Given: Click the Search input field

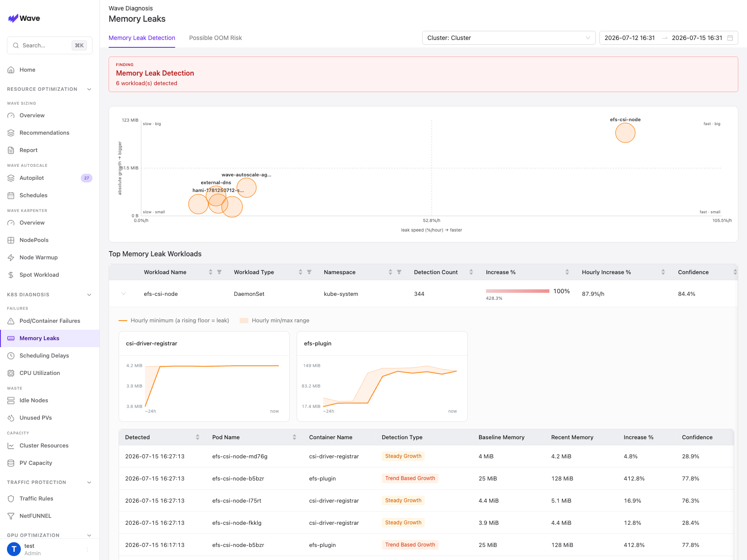Looking at the screenshot, I should point(50,46).
